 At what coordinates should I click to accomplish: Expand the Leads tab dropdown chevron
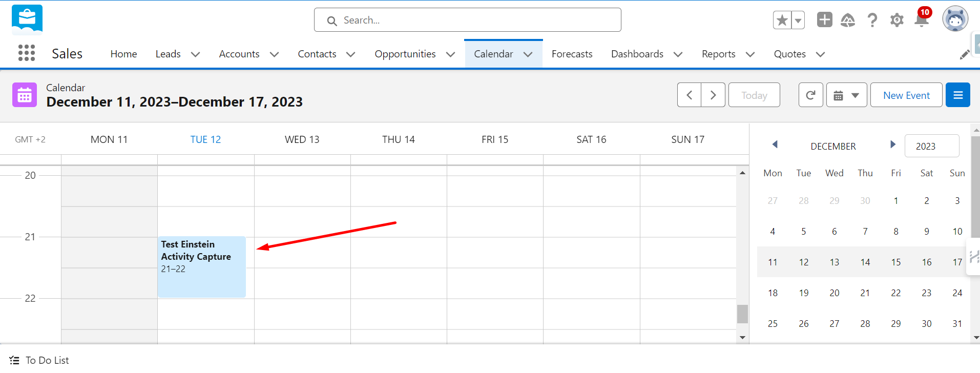tap(195, 54)
